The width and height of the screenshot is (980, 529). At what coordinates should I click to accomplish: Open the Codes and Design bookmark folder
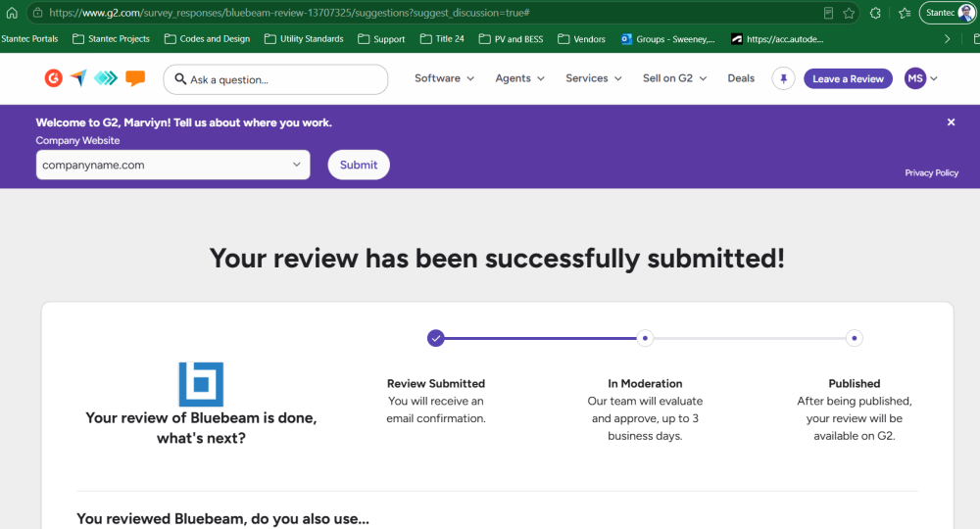[x=207, y=39]
